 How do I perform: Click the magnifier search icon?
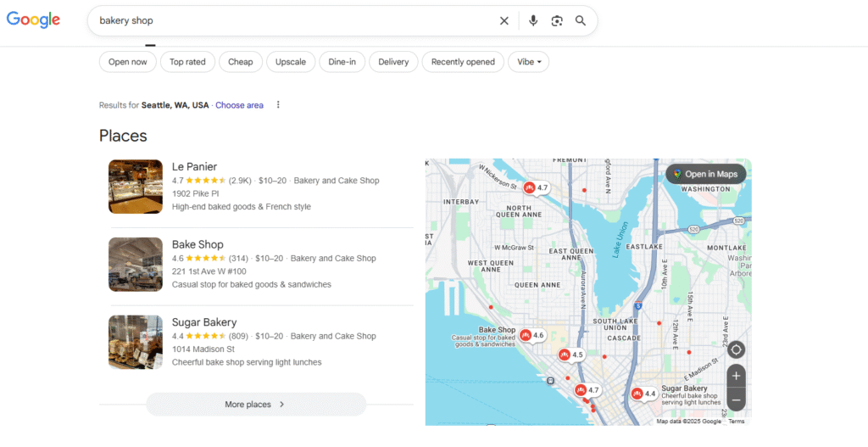pos(580,21)
